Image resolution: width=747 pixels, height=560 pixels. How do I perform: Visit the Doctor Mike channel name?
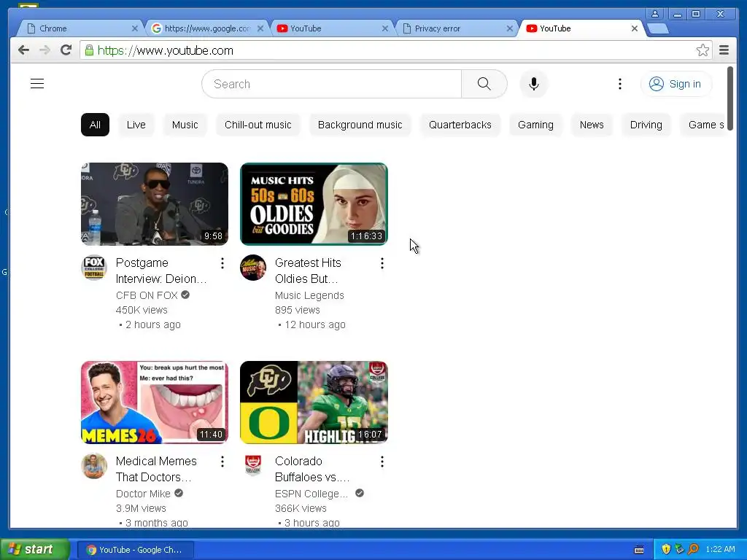(x=143, y=494)
